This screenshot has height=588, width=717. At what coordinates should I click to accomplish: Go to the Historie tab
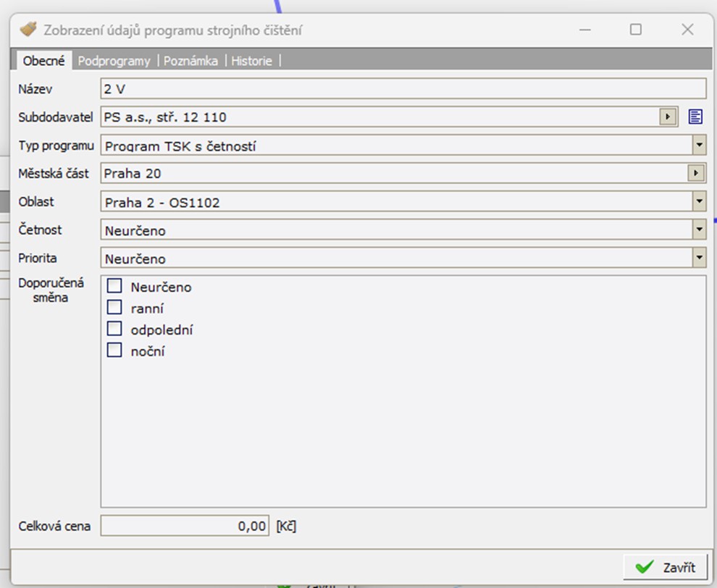pyautogui.click(x=251, y=61)
